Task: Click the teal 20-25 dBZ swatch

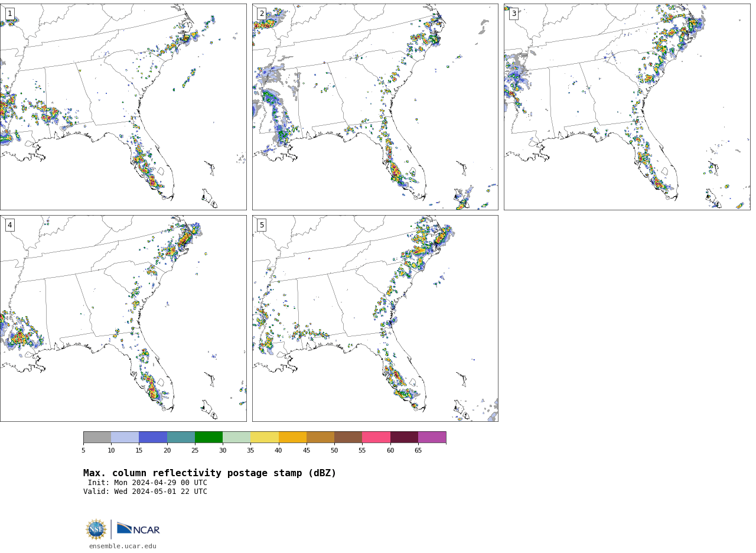Action: 181,437
